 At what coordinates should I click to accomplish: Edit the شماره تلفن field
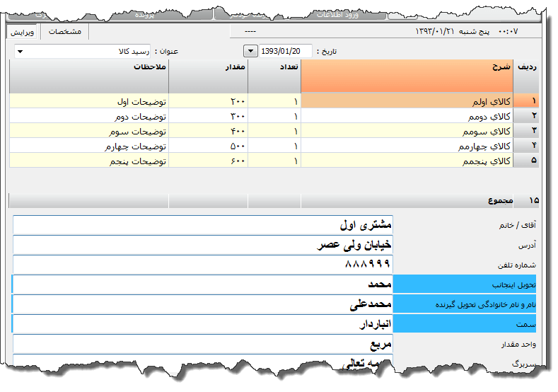pos(202,265)
